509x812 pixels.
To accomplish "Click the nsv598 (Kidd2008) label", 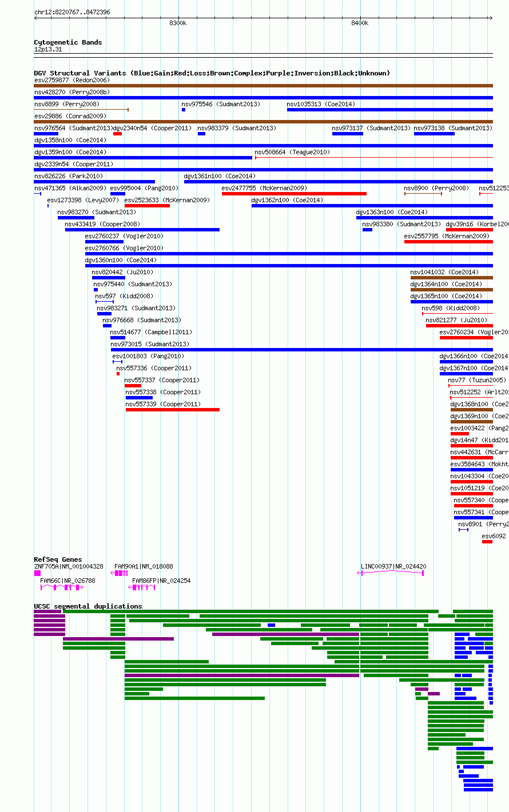I will coord(451,308).
